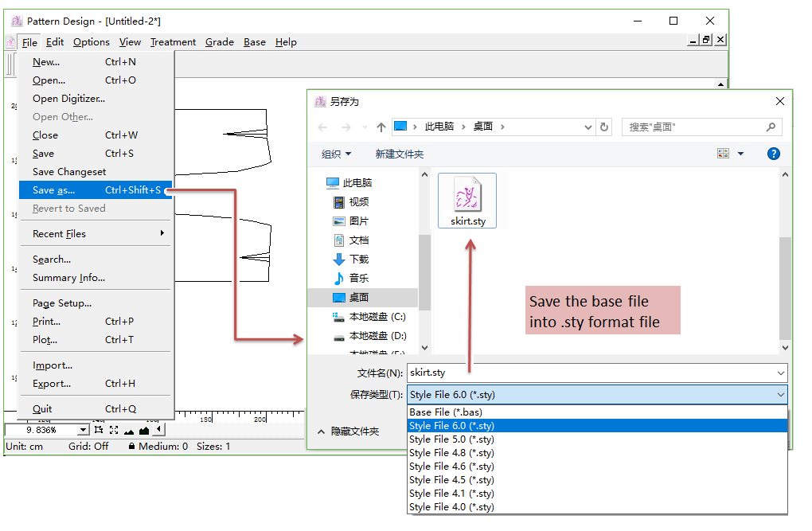Click the view layout icon in dialog toolbar

(724, 154)
